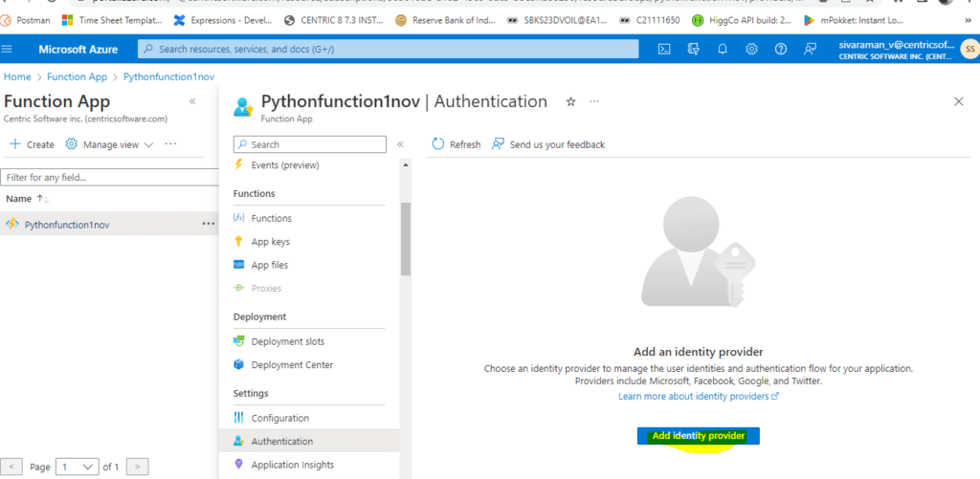Click the resource menu Search box
The width and height of the screenshot is (980, 479).
point(310,144)
